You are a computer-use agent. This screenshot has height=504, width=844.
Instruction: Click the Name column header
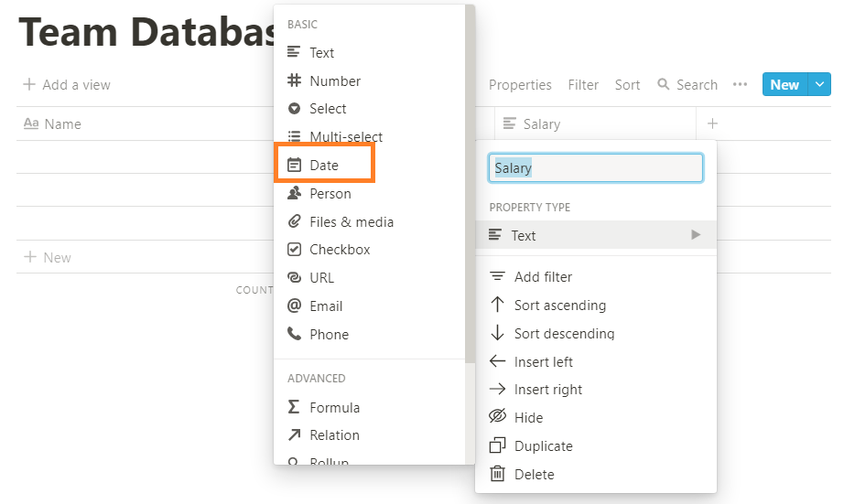(x=52, y=123)
